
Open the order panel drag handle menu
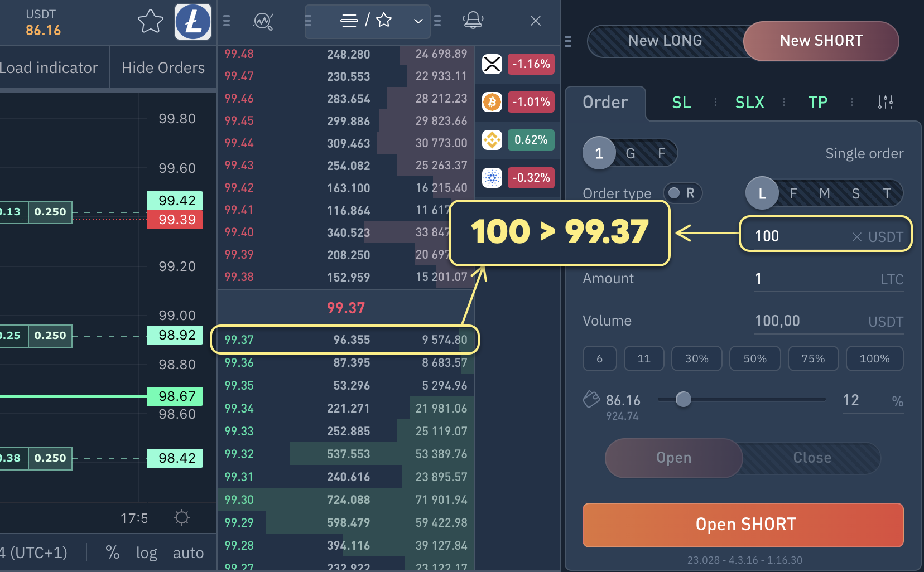(568, 41)
